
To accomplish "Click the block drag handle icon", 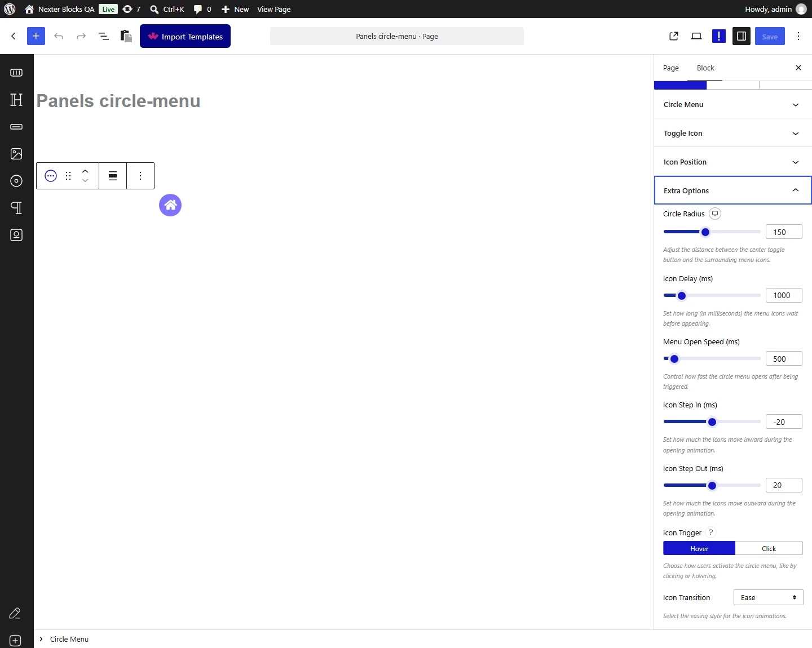I will (x=68, y=176).
